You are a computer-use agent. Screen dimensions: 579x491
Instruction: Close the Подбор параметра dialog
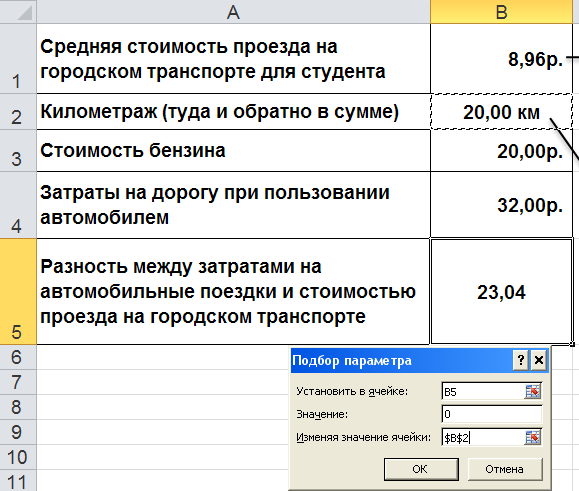[x=539, y=360]
